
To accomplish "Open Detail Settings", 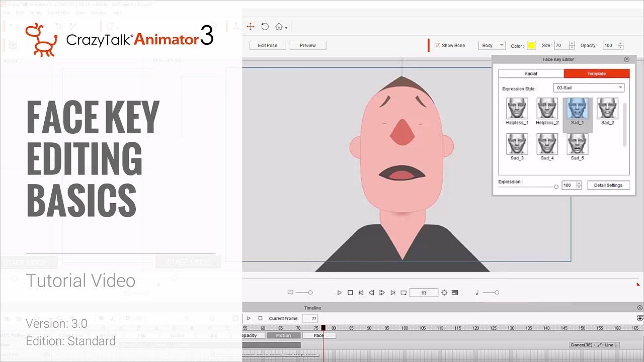I will pyautogui.click(x=608, y=186).
